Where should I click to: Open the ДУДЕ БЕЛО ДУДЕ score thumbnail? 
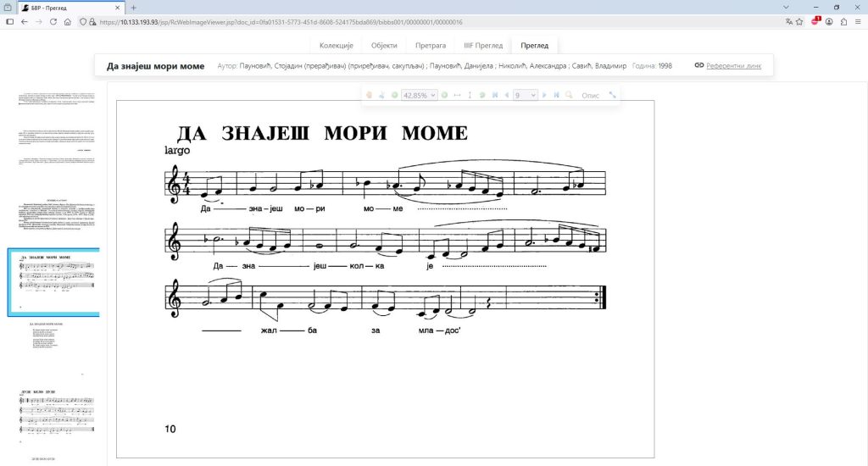coord(55,416)
